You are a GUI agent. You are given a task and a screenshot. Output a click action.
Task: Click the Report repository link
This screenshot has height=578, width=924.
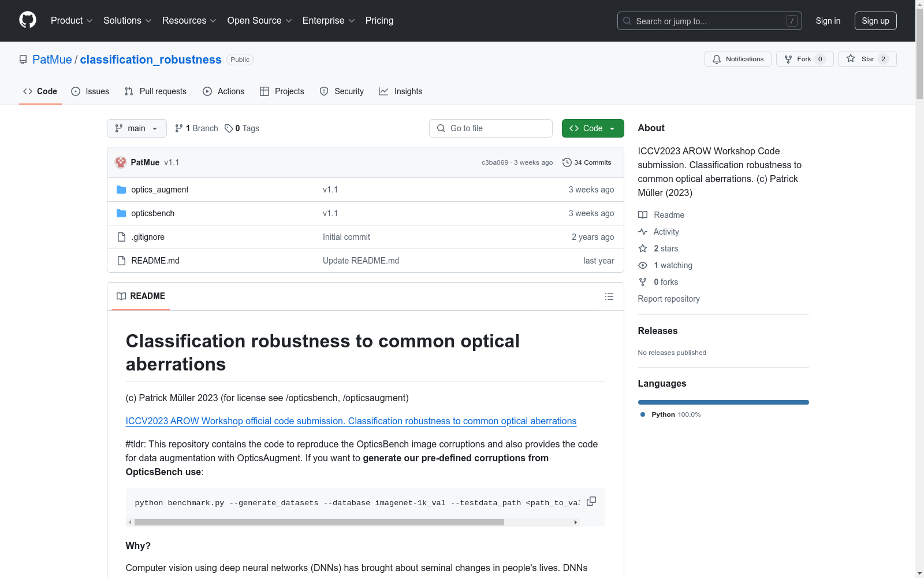669,299
